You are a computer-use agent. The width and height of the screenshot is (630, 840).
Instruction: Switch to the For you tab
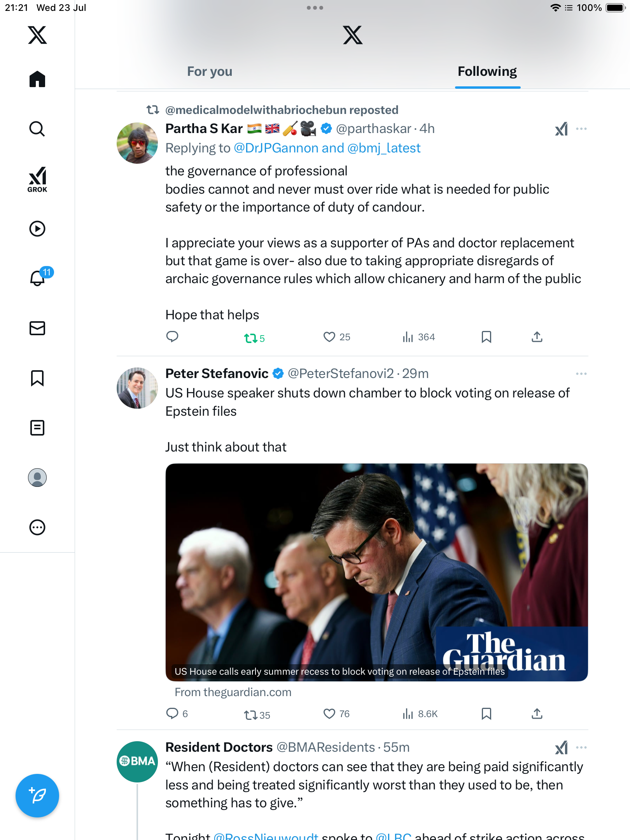coord(210,72)
